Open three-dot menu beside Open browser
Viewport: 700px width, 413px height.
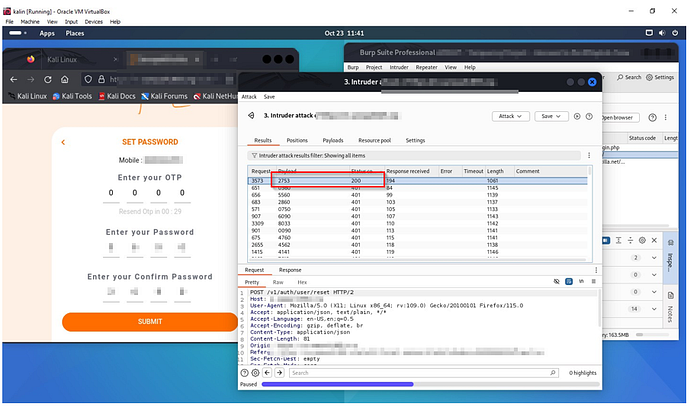(666, 117)
